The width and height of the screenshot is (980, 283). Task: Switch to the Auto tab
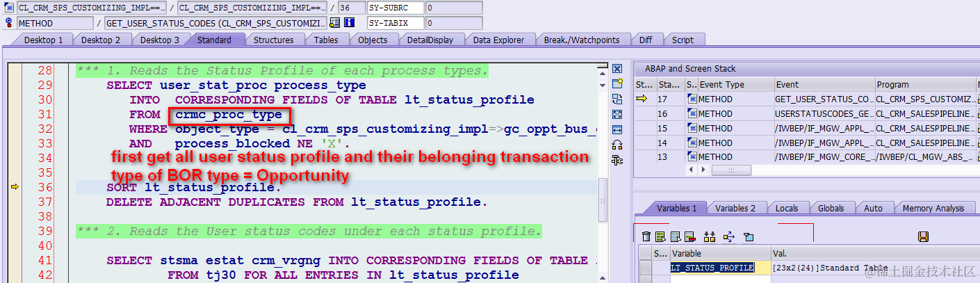pyautogui.click(x=873, y=208)
